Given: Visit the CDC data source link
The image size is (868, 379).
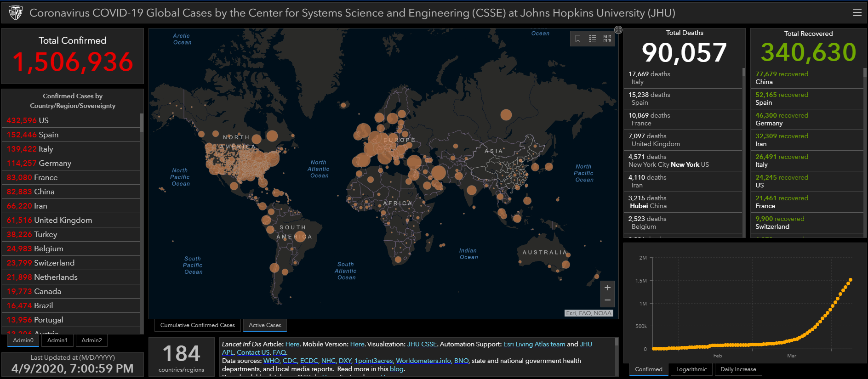Looking at the screenshot, I should coord(290,361).
